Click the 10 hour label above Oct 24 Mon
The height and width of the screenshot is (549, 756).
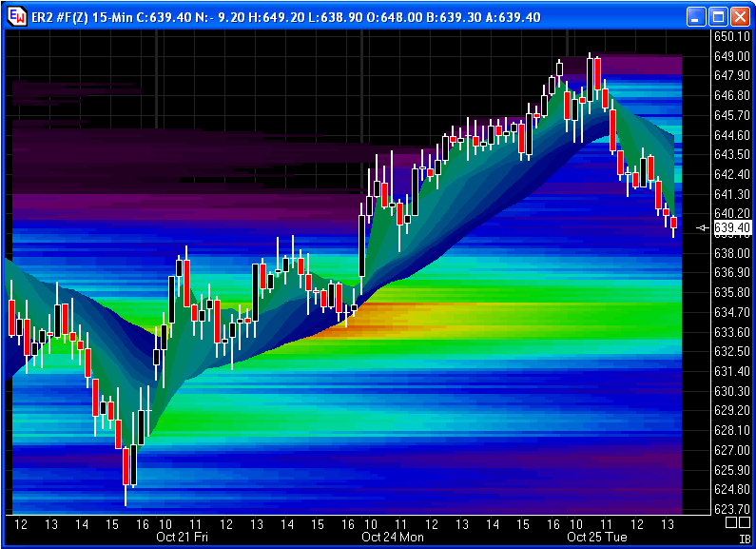tap(370, 524)
